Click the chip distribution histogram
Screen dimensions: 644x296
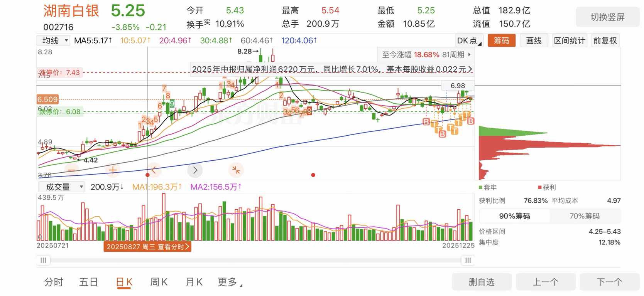[549, 152]
